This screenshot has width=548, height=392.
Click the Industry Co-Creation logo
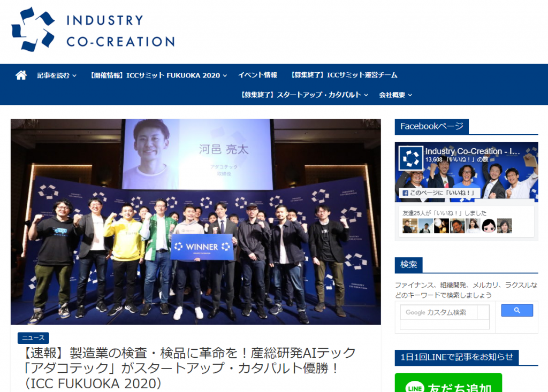pyautogui.click(x=93, y=30)
